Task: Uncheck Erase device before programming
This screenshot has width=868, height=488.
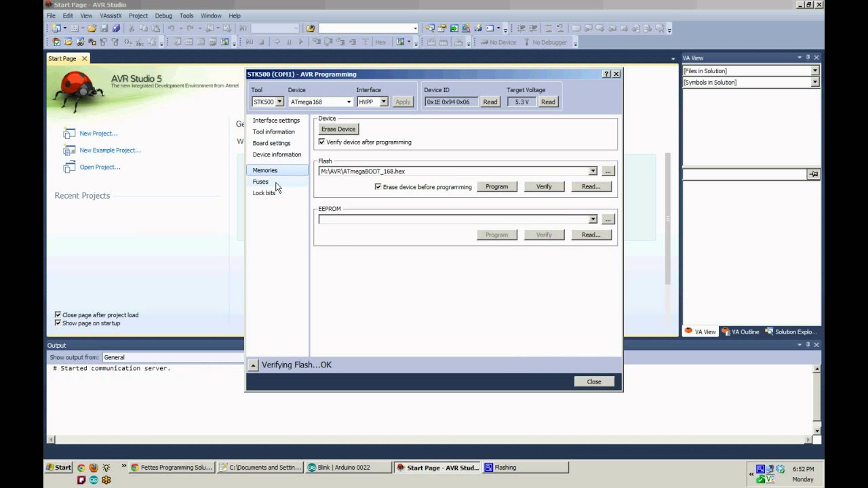Action: click(378, 186)
